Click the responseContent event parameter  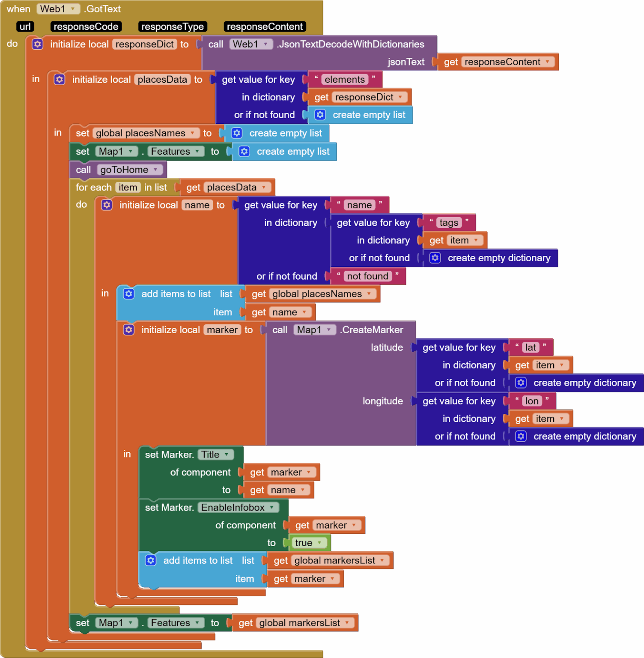point(265,27)
